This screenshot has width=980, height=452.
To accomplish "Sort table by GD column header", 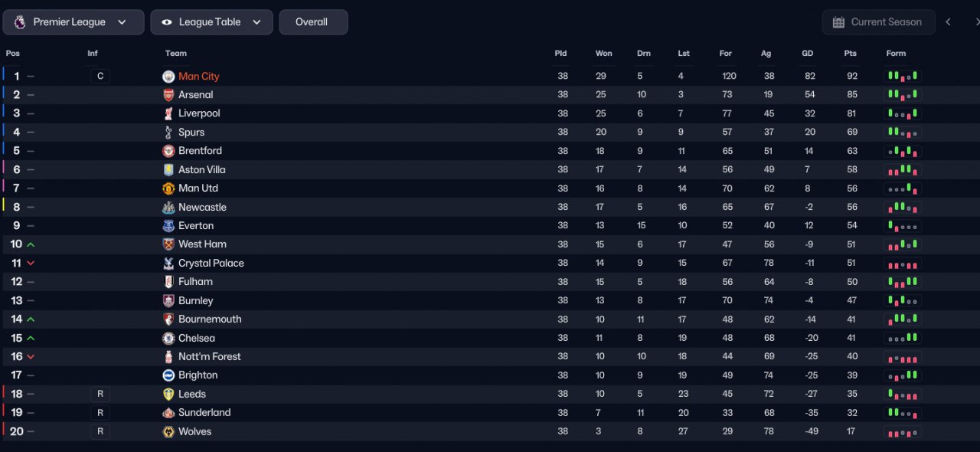I will [x=808, y=54].
